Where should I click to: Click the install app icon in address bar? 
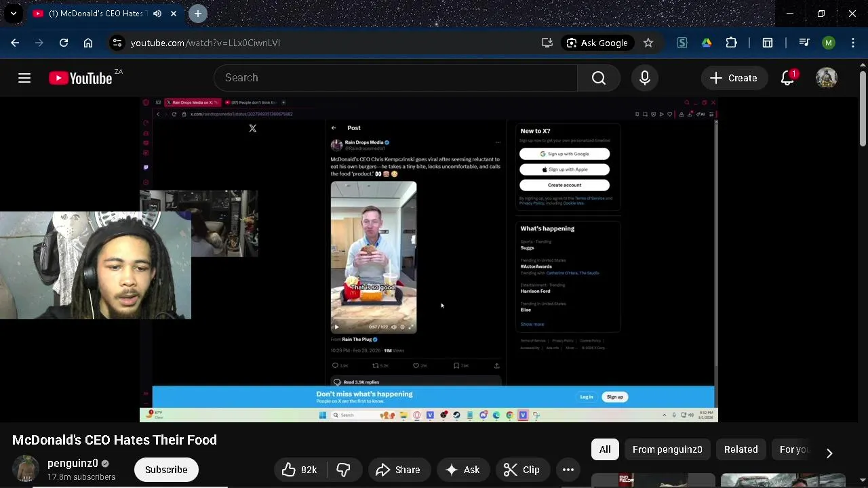[x=547, y=43]
